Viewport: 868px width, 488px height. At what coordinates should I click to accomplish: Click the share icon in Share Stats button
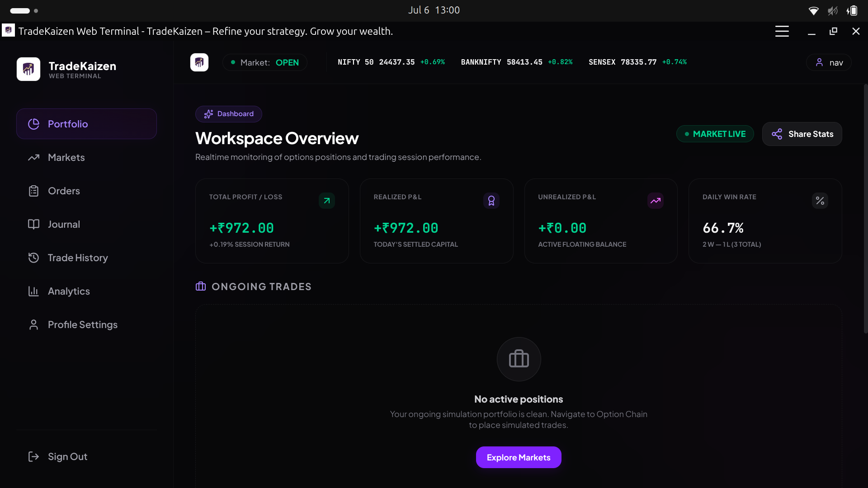[x=777, y=134]
